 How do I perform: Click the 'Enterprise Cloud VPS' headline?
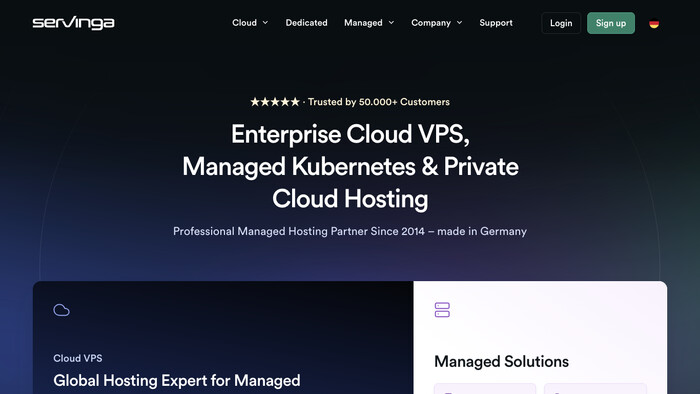pyautogui.click(x=350, y=134)
